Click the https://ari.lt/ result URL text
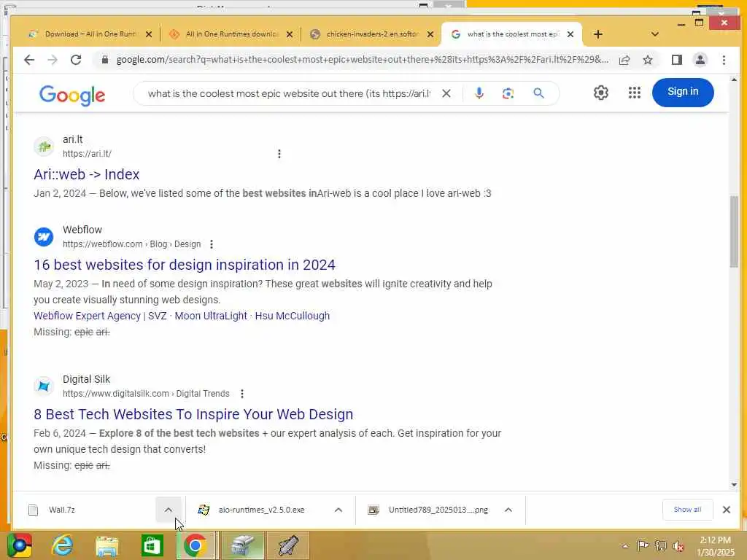Image resolution: width=747 pixels, height=560 pixels. [88, 154]
